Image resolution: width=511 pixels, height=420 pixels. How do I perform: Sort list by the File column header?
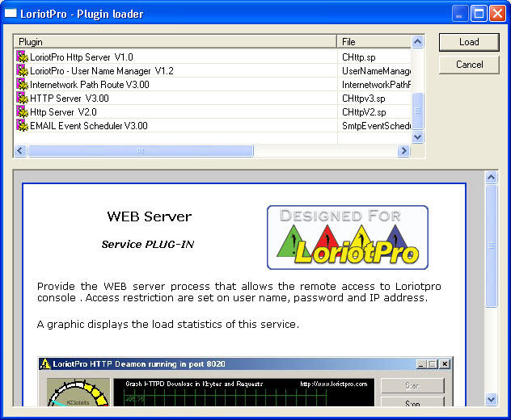pos(374,41)
